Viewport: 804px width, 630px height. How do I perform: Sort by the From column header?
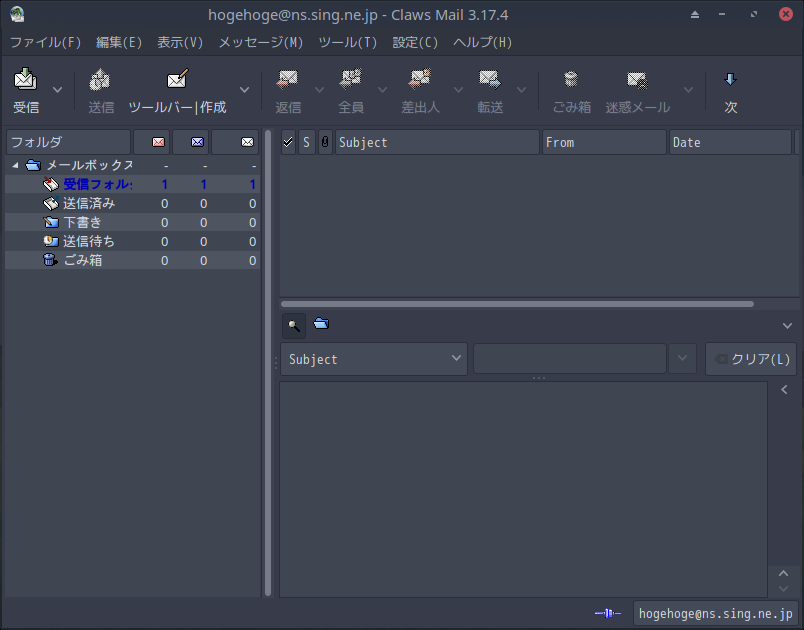(604, 142)
